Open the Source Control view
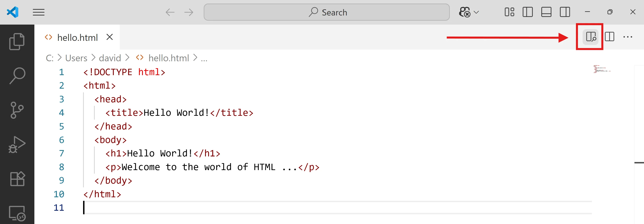This screenshot has height=224, width=644. [17, 110]
